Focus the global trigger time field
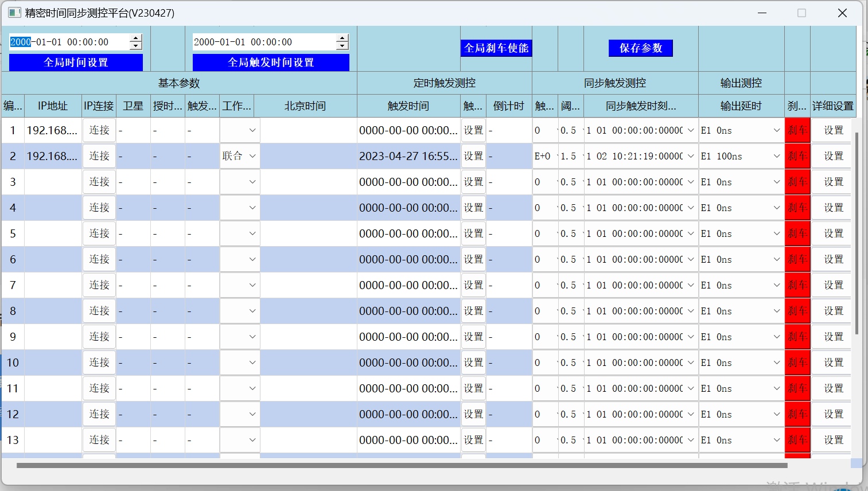868x491 pixels. click(264, 42)
